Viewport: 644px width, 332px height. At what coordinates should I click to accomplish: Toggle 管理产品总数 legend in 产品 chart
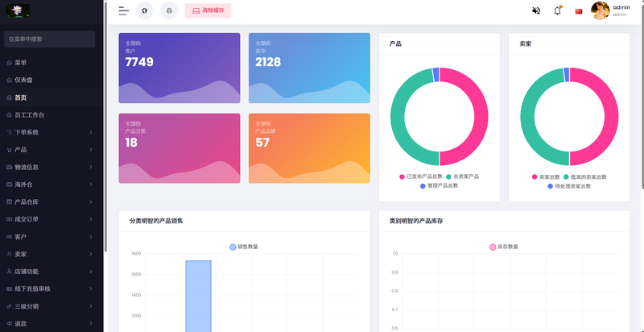pyautogui.click(x=439, y=185)
